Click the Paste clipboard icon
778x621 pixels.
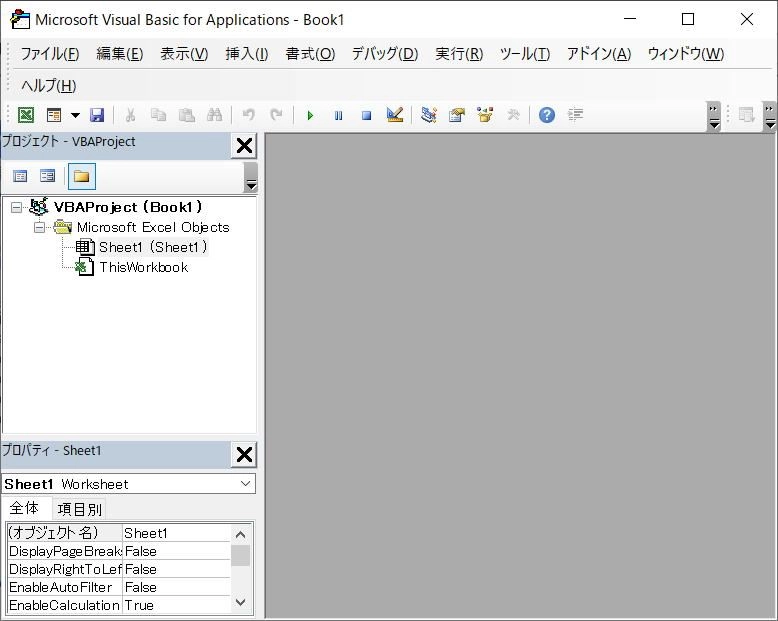[x=187, y=115]
